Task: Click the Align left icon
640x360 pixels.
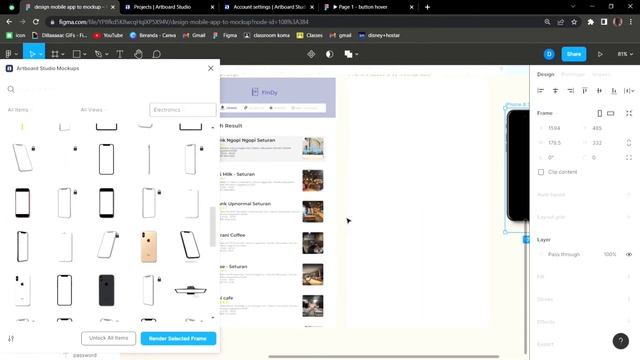Action: click(540, 91)
